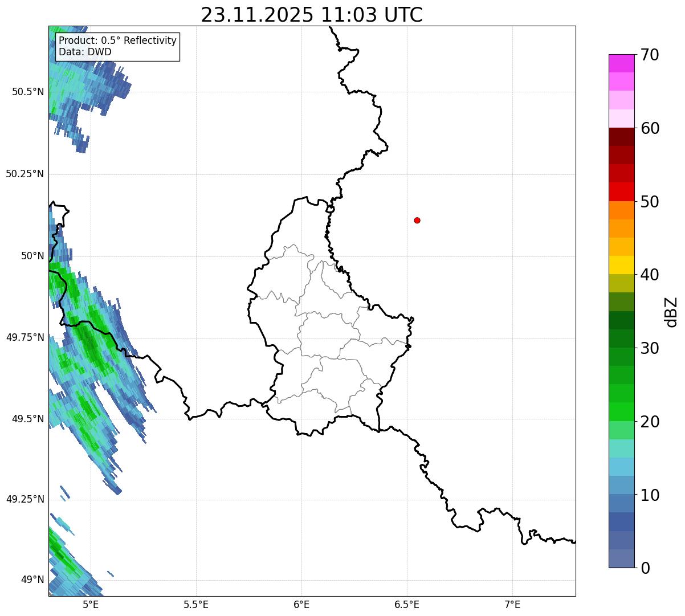Image resolution: width=685 pixels, height=616 pixels.
Task: Click the colorbar tick value 10
Action: pyautogui.click(x=650, y=495)
